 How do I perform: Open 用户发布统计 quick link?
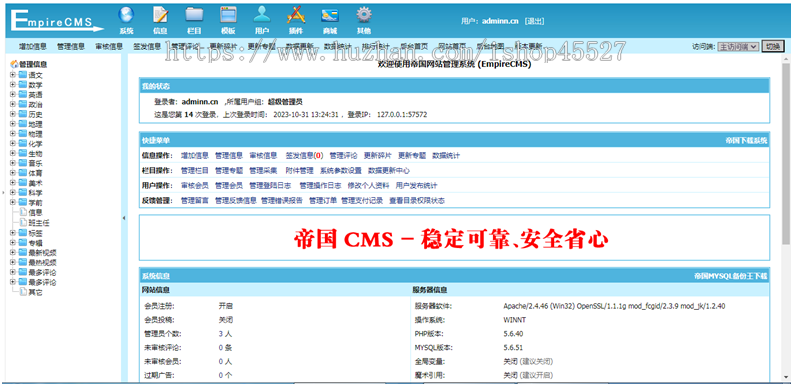[x=416, y=185]
